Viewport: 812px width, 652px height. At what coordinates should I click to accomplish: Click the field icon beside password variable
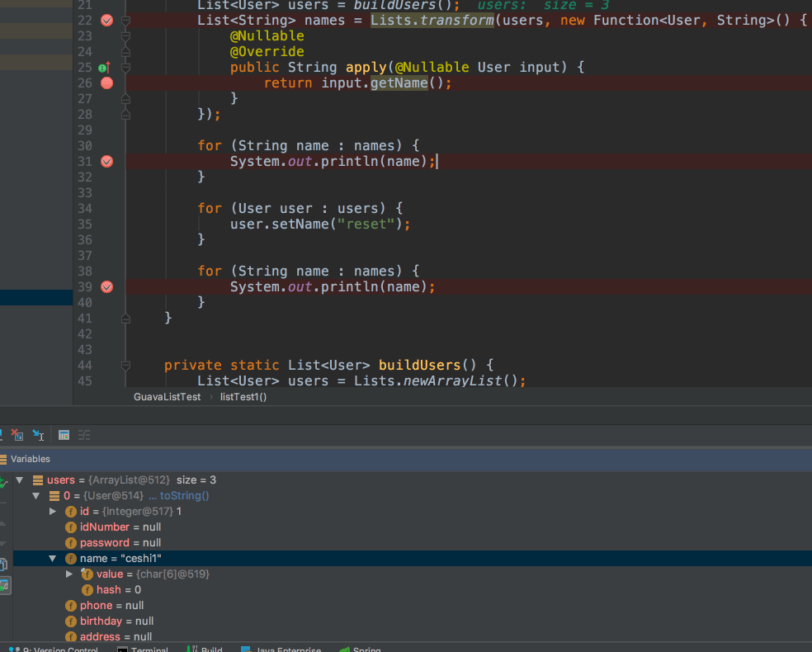point(71,543)
